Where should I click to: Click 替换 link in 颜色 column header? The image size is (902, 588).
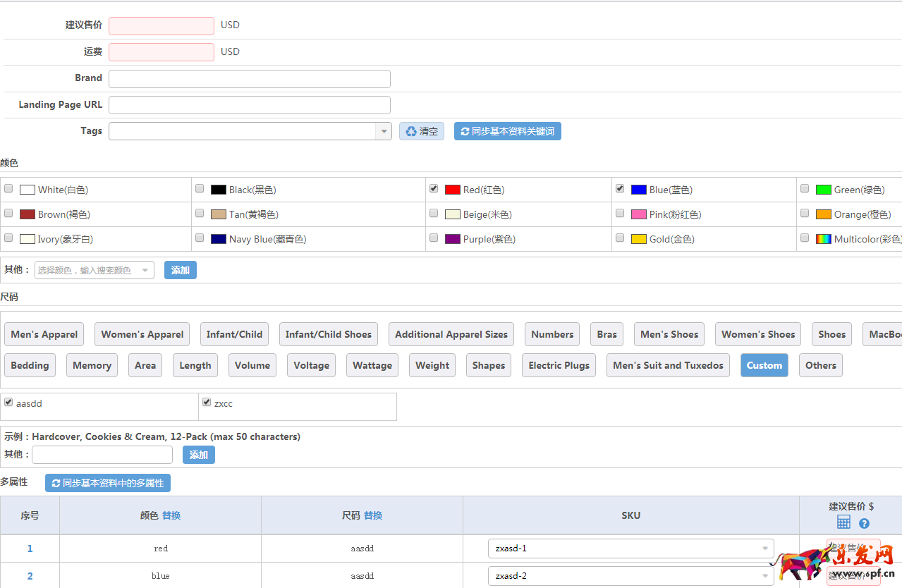(171, 515)
